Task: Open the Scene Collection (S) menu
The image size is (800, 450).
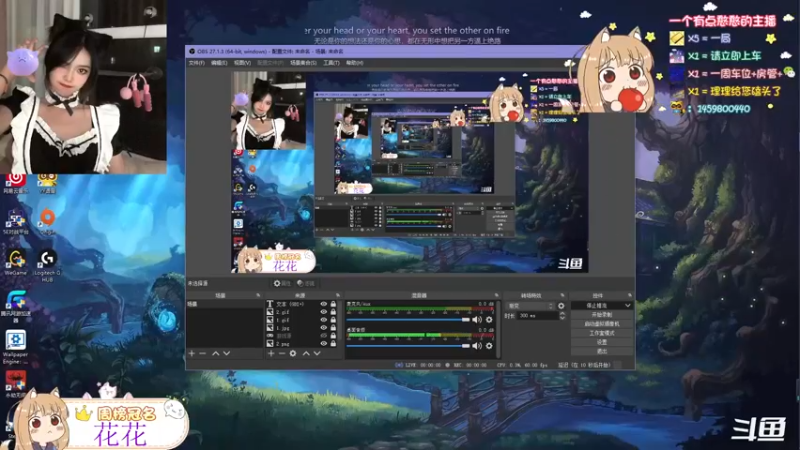Action: (304, 63)
